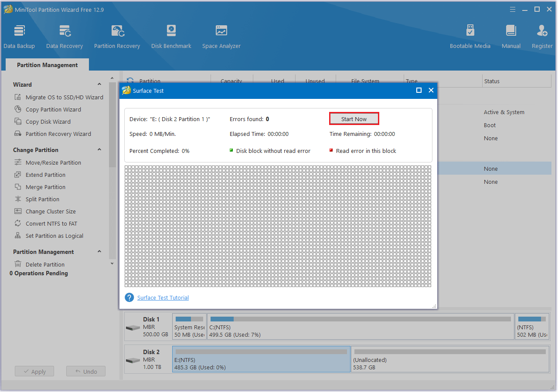
Task: Open the hamburger menu in title bar
Action: 513,9
